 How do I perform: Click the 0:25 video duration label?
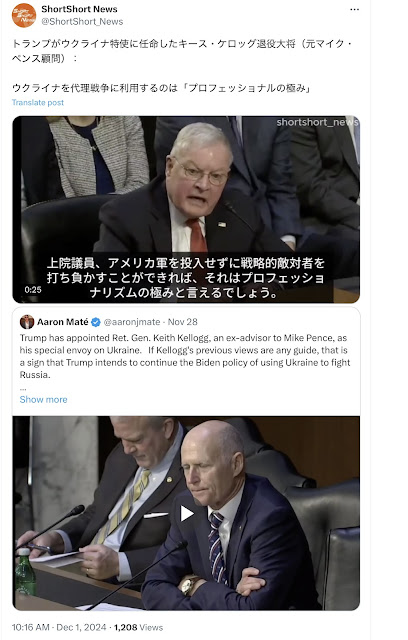pos(33,290)
